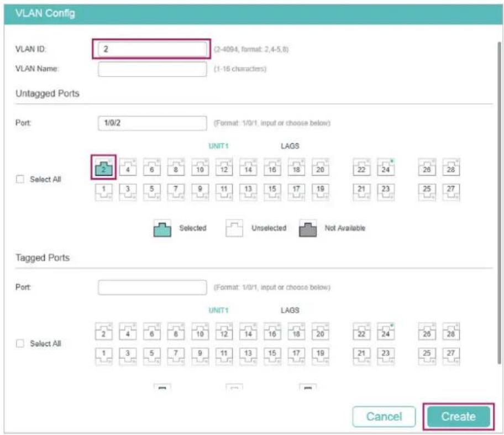Image resolution: width=504 pixels, height=435 pixels.
Task: Click the Create button
Action: pyautogui.click(x=458, y=416)
